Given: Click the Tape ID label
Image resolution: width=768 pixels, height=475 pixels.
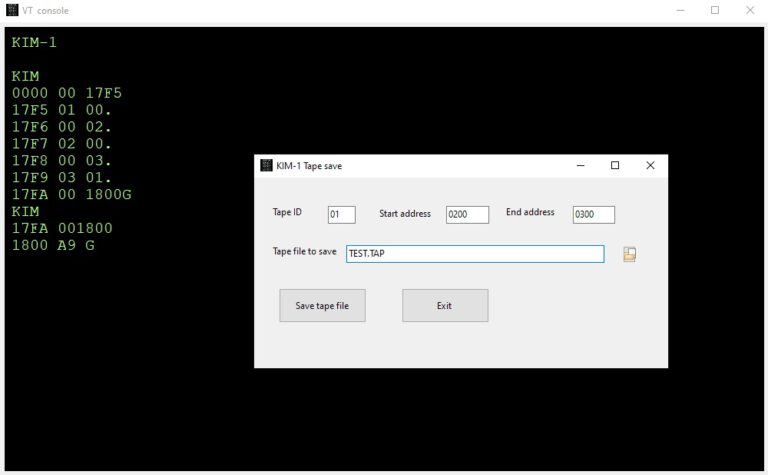Looking at the screenshot, I should (x=287, y=213).
